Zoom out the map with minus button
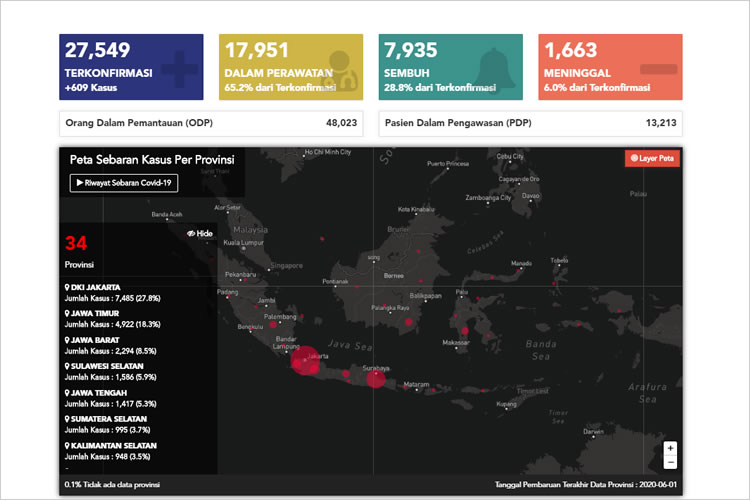The width and height of the screenshot is (750, 500). click(x=670, y=463)
